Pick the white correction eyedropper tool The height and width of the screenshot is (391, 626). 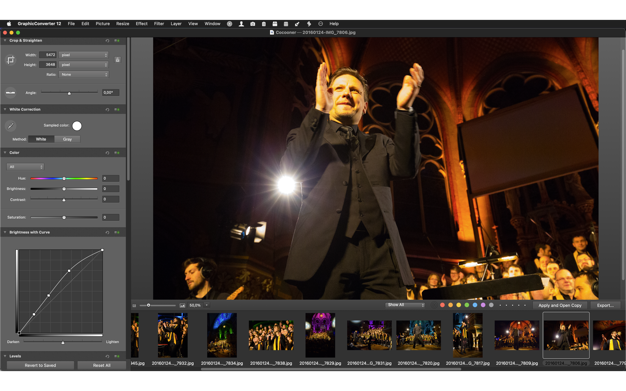click(x=11, y=126)
